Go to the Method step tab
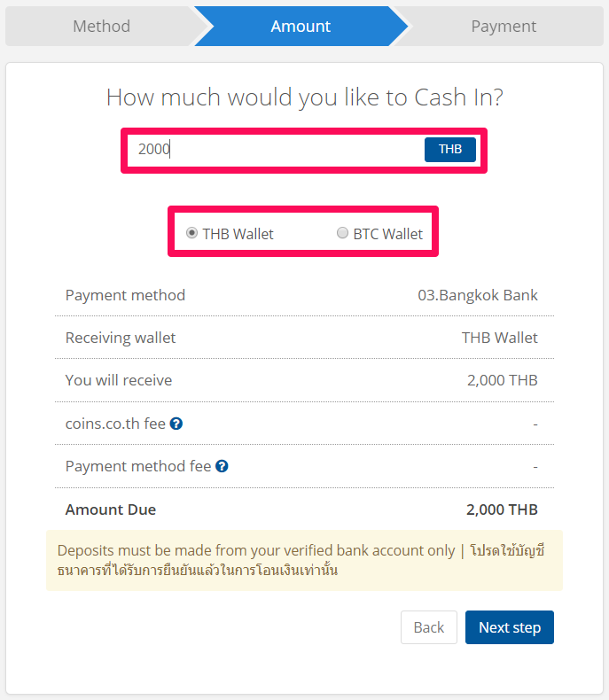 point(102,27)
